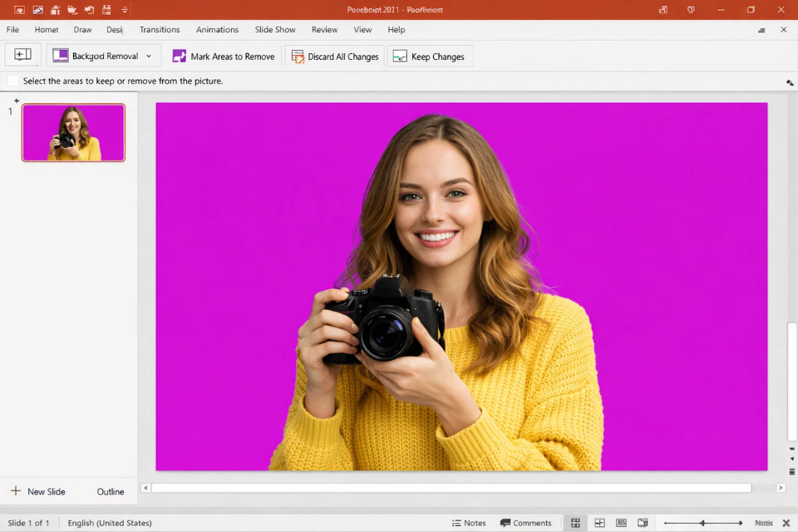Toggle the Comments pane
798x532 pixels.
coord(526,522)
